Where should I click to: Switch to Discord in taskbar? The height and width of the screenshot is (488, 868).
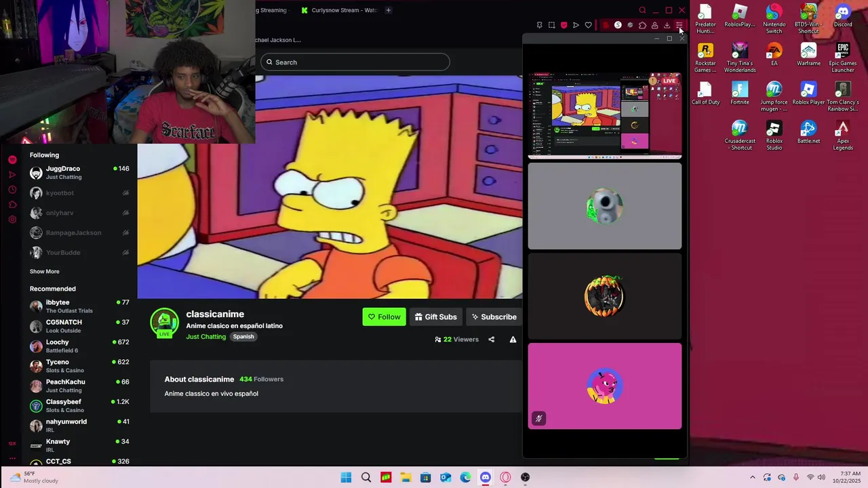click(486, 477)
